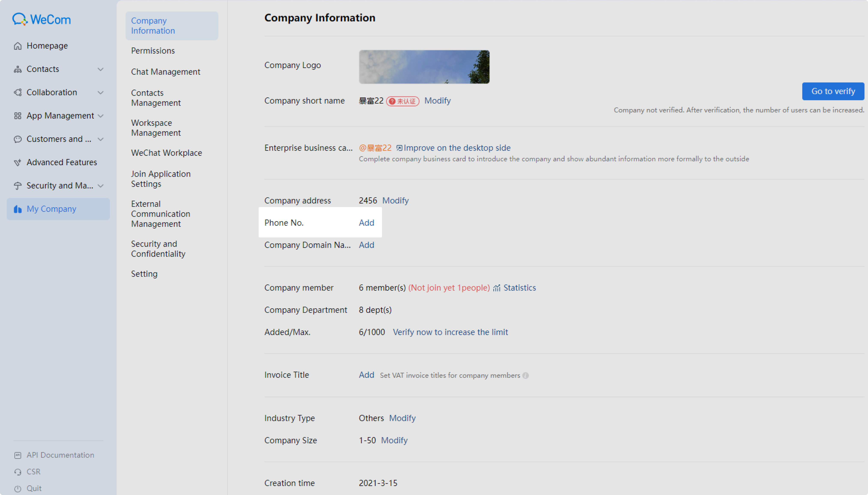Click the company logo image

point(424,67)
